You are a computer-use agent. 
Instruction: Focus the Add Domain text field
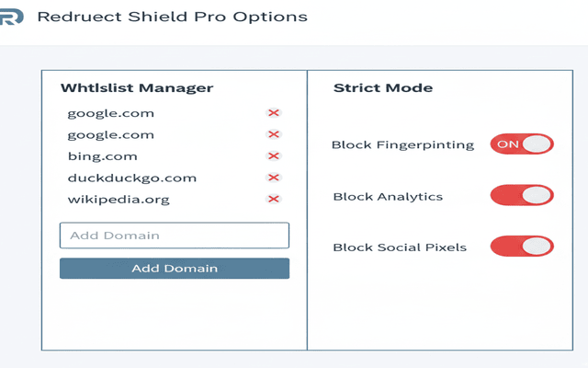175,236
